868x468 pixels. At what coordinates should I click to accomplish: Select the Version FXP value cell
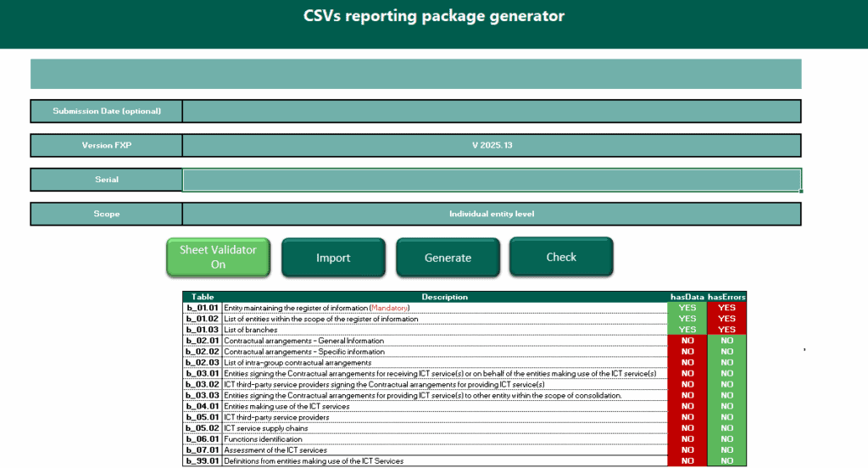492,145
